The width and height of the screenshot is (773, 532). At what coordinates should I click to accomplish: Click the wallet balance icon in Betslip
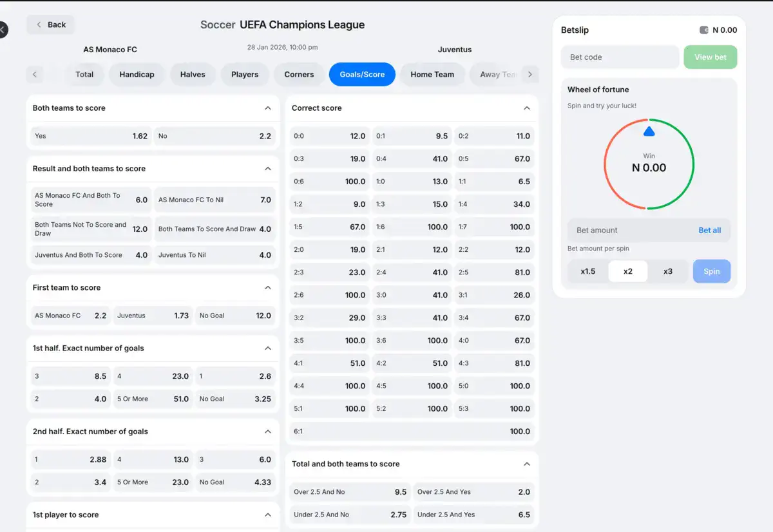click(x=704, y=30)
